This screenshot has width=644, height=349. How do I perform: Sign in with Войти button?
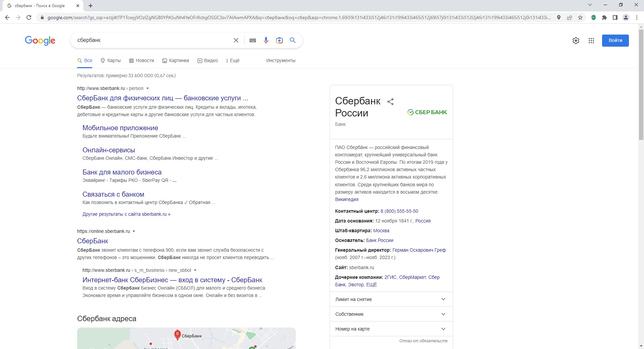[x=615, y=41]
